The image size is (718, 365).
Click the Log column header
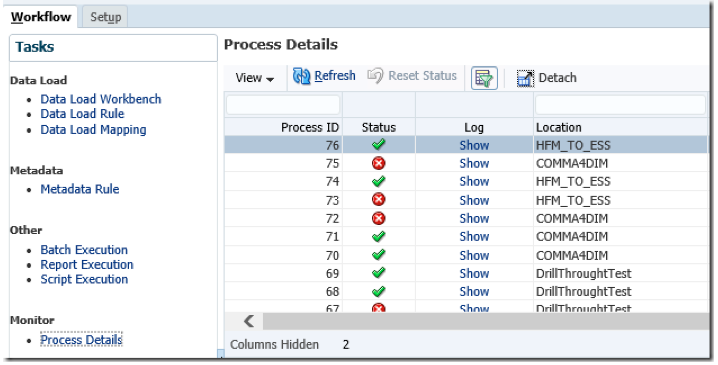[x=474, y=127]
